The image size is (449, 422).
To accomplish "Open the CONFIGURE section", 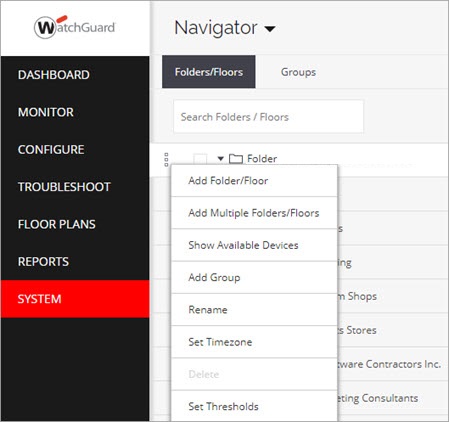I will pos(75,149).
